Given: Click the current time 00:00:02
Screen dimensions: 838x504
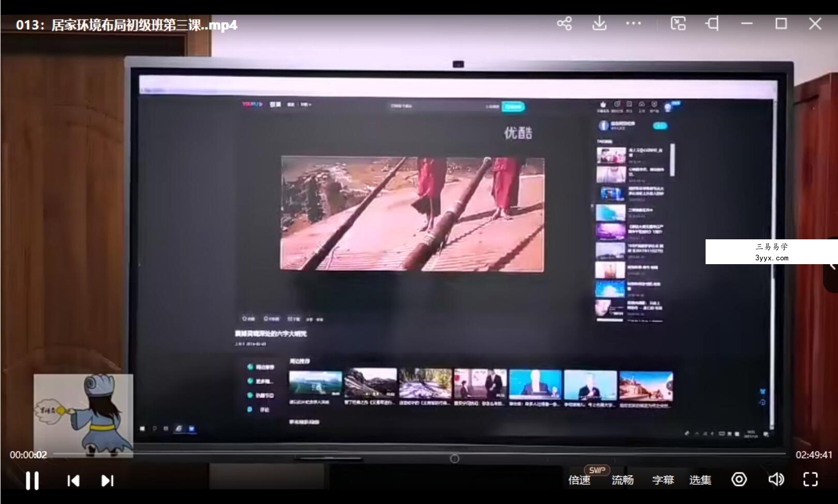Looking at the screenshot, I should 28,455.
